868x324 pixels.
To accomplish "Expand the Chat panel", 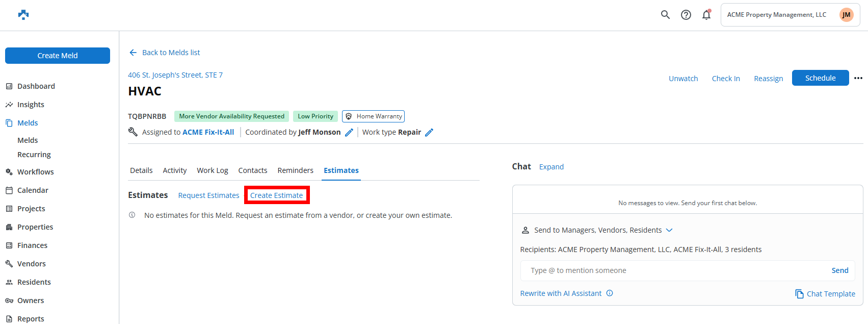I will pos(551,167).
